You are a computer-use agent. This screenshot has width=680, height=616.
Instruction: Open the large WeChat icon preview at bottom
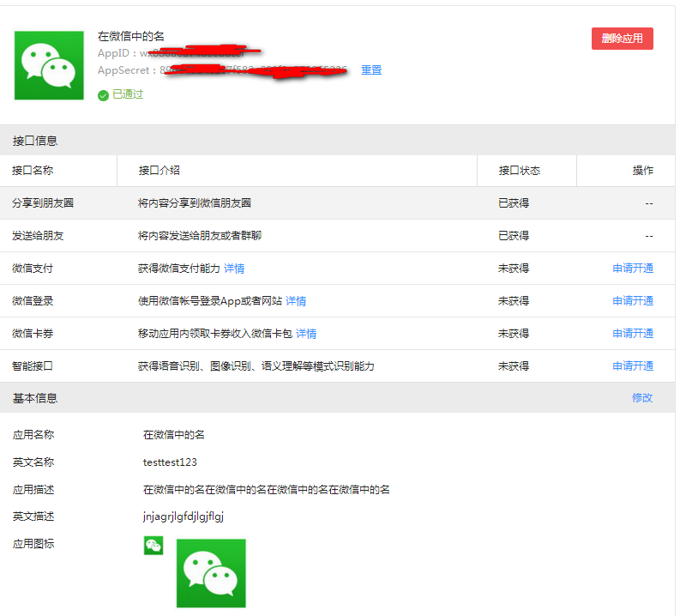pyautogui.click(x=211, y=573)
